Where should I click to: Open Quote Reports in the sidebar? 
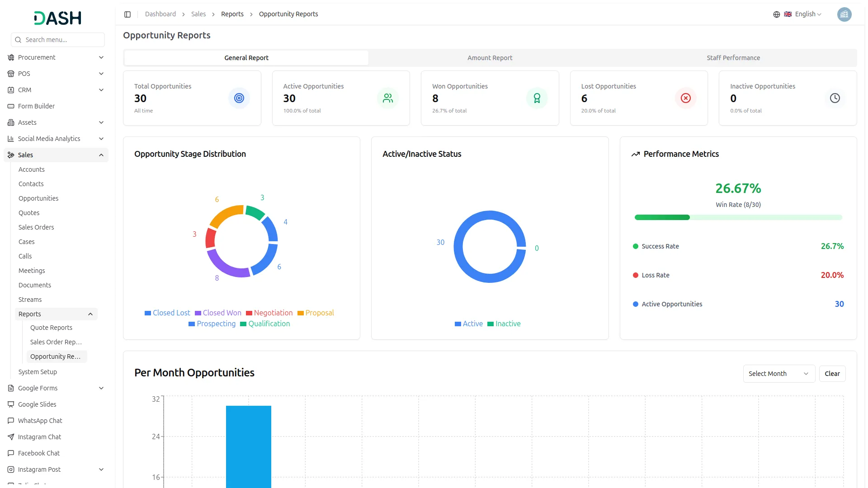[x=51, y=328]
